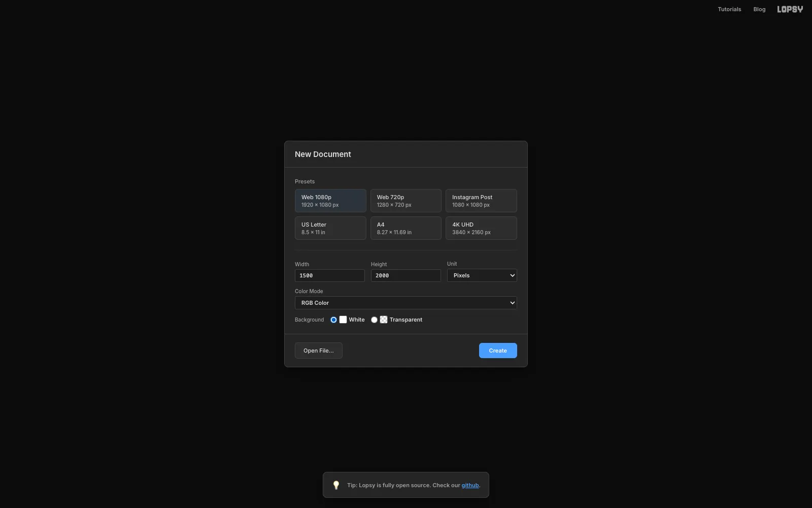Choose the 4K UHD preset
This screenshot has height=508, width=812.
[x=481, y=228]
